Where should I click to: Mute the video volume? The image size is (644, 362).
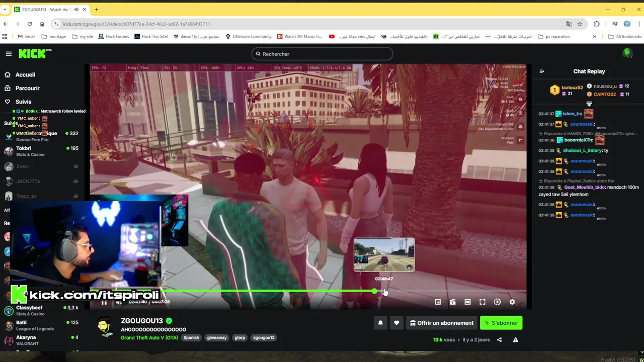pos(119,302)
